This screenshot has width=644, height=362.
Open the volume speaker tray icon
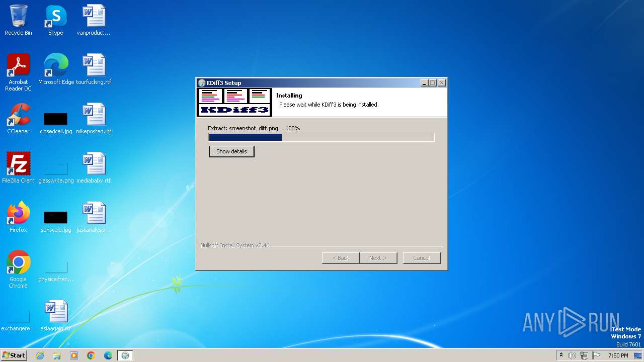click(x=572, y=355)
